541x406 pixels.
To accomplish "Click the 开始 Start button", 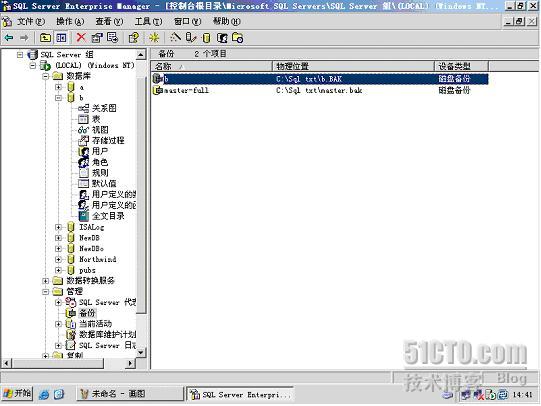I will point(17,394).
